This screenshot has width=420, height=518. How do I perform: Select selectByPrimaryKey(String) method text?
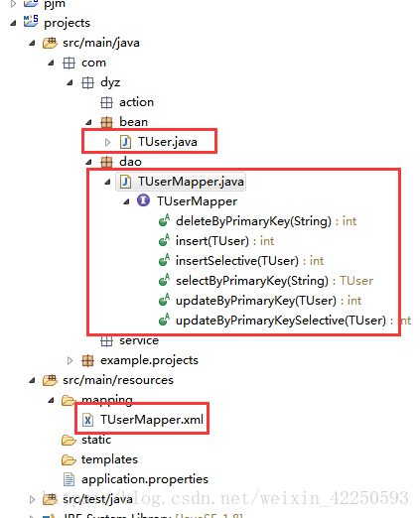pos(252,281)
